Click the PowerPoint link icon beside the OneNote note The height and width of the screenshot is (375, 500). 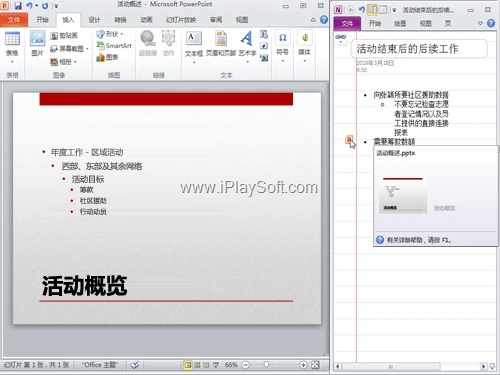349,139
